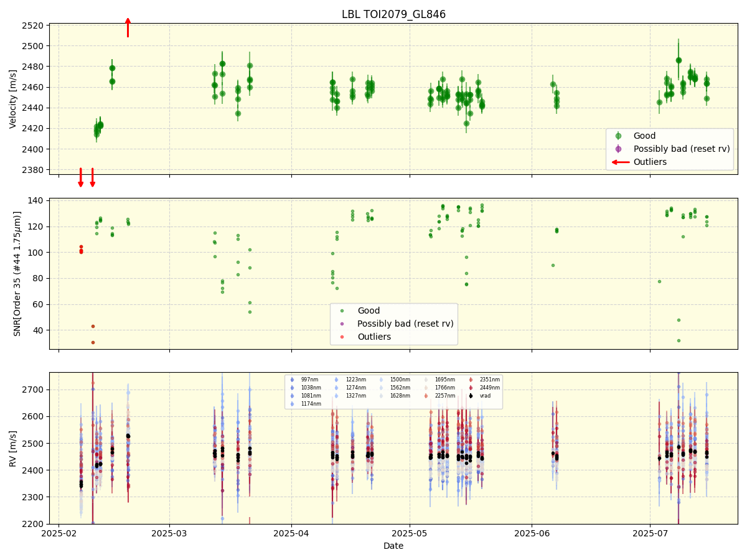Open the SNR panel legend
This screenshot has width=747, height=560.
pos(393,323)
